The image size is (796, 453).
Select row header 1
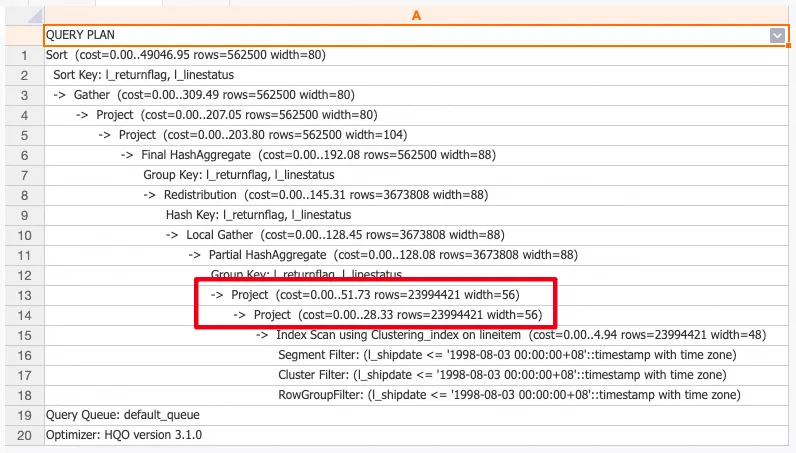click(x=24, y=55)
